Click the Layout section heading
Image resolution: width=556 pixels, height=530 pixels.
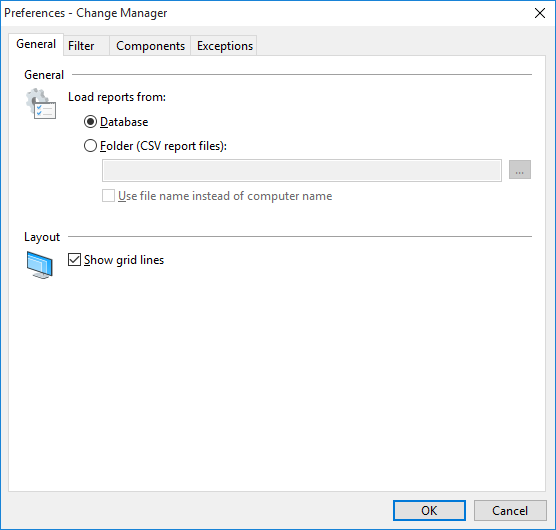[42, 237]
